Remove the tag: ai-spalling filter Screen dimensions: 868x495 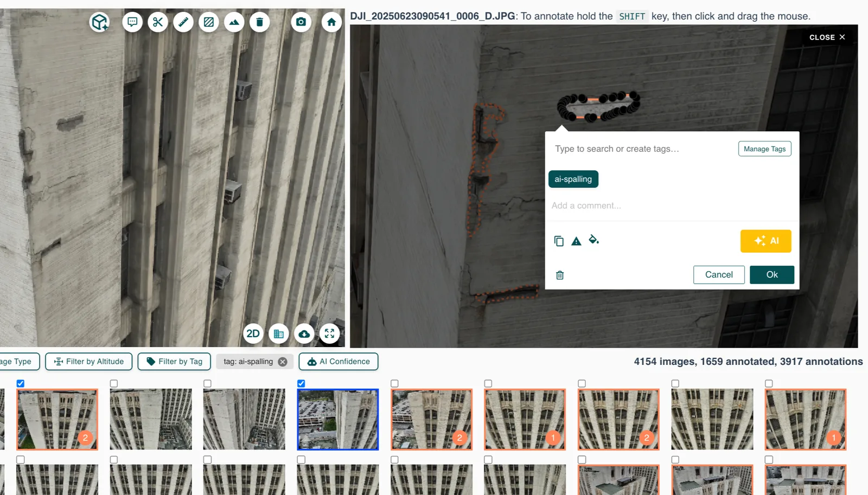283,362
